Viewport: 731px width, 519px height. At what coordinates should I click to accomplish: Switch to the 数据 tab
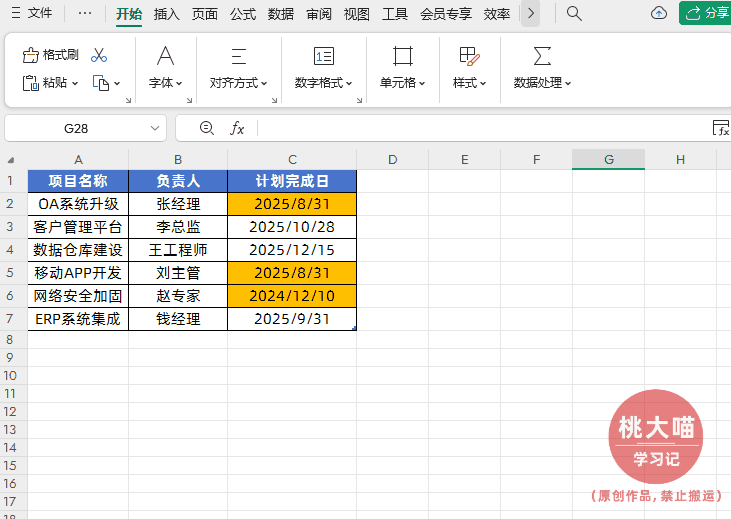click(281, 14)
